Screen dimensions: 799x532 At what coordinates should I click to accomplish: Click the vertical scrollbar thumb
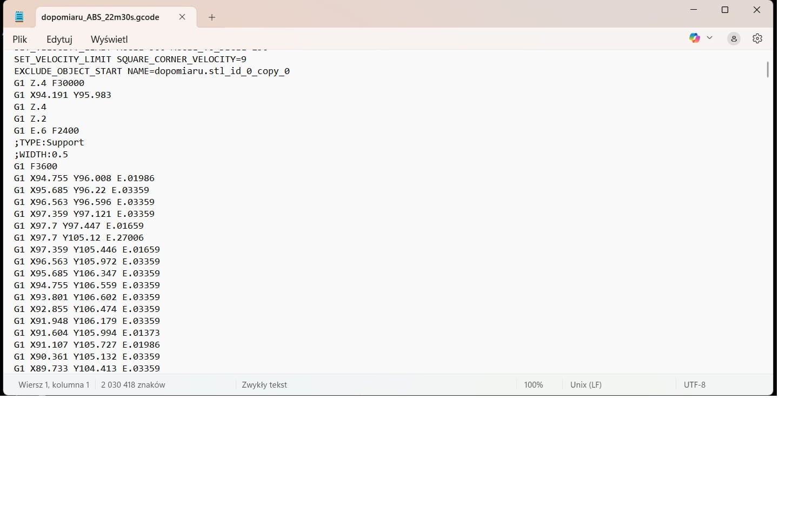(x=767, y=69)
